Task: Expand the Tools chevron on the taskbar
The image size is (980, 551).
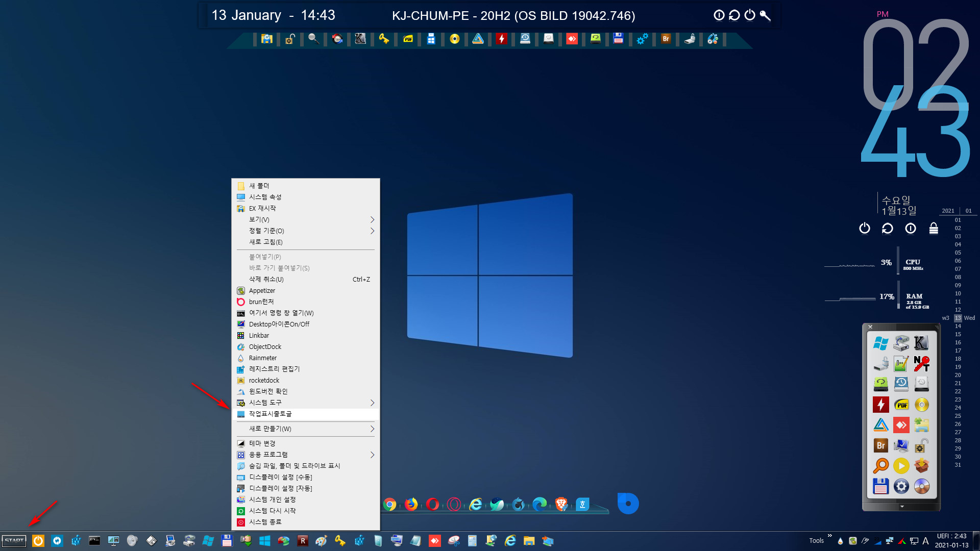Action: 829,536
